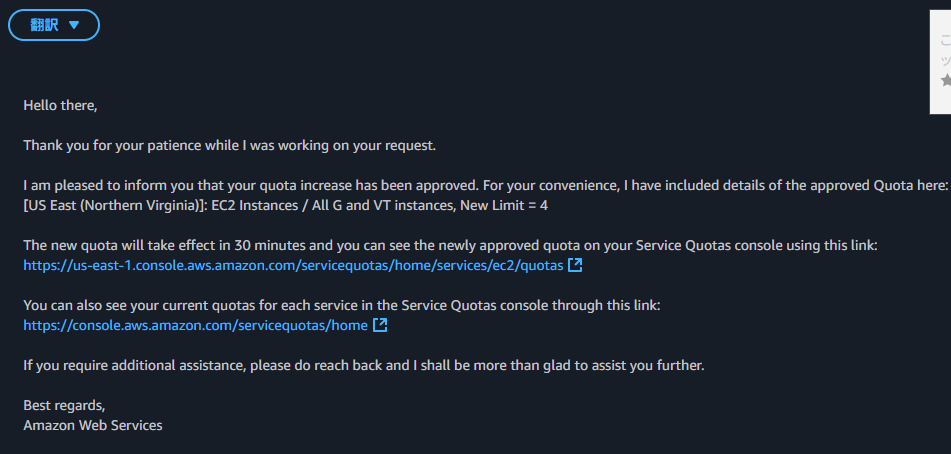The width and height of the screenshot is (951, 454).
Task: Click the gray star icon at right edge
Action: click(x=946, y=79)
